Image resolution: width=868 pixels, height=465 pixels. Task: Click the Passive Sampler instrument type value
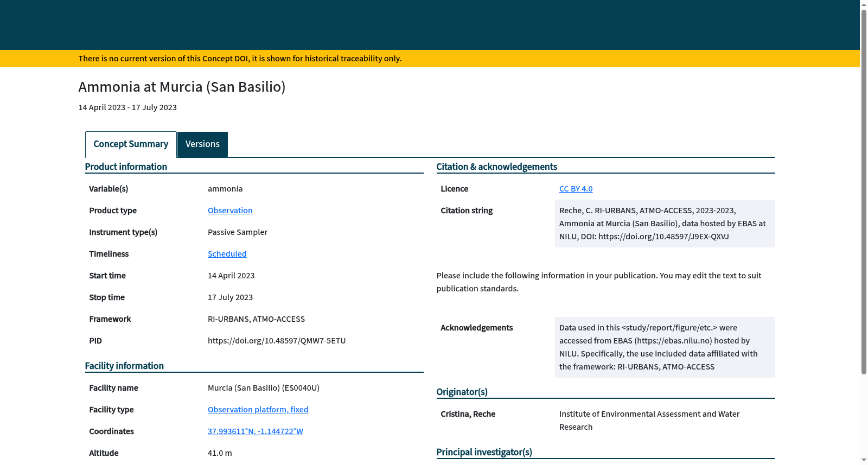pyautogui.click(x=238, y=232)
